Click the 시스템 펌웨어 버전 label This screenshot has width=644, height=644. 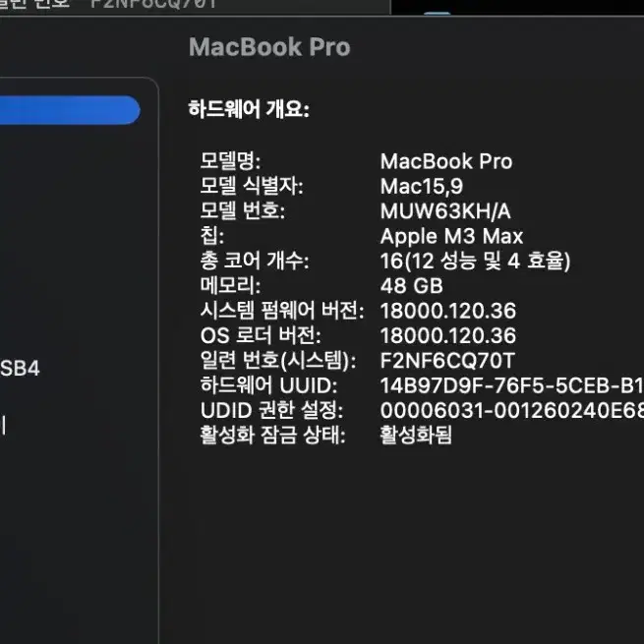(x=282, y=311)
